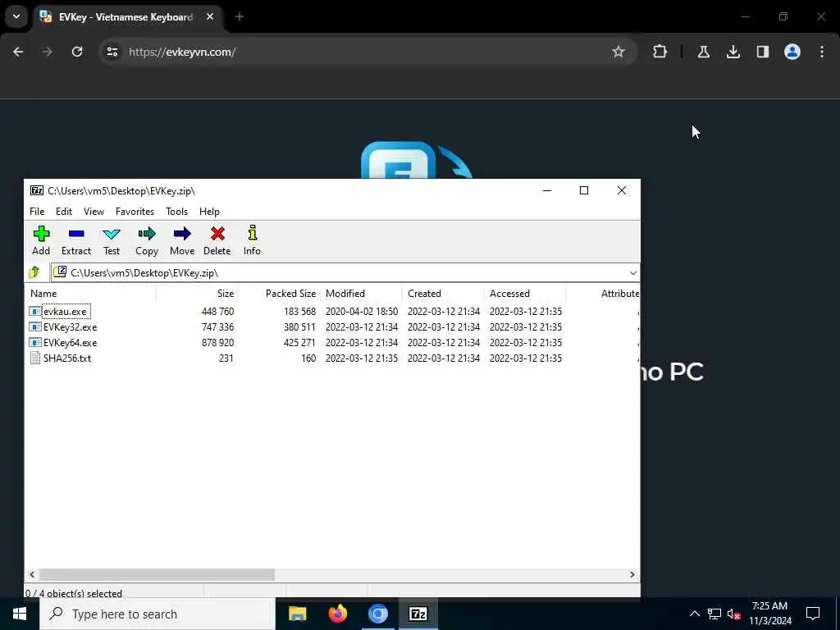Image resolution: width=840 pixels, height=630 pixels.
Task: Toggle Chrome side panel icon
Action: [762, 52]
